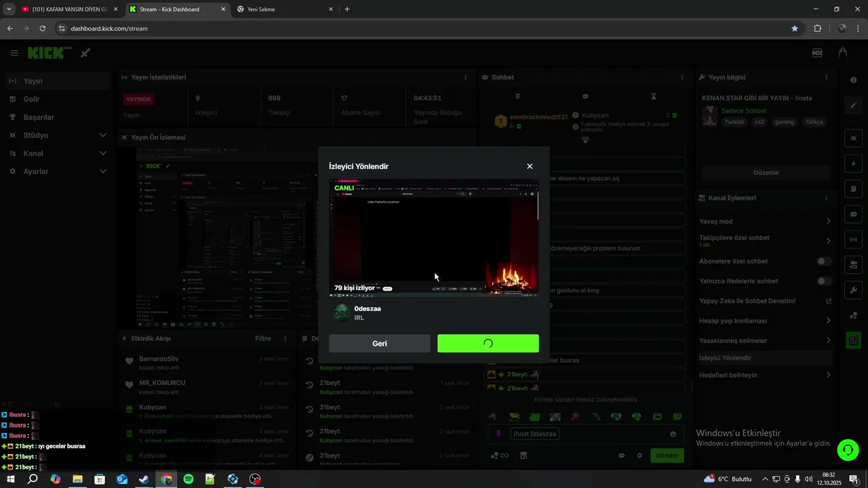Open Yayın bilgisi three-dot options
This screenshot has width=868, height=488.
[x=826, y=77]
